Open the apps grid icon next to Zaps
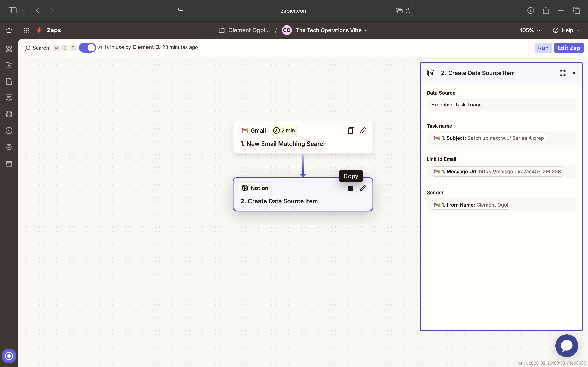The width and height of the screenshot is (588, 367). click(26, 30)
